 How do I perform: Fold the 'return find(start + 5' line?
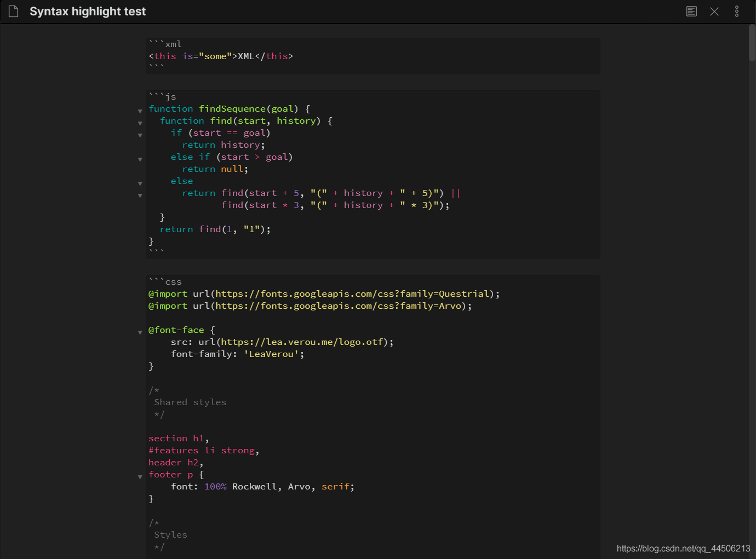140,195
